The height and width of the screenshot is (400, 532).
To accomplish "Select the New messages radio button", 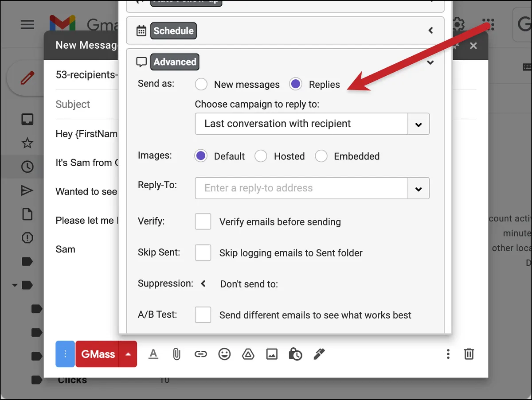I will (201, 84).
